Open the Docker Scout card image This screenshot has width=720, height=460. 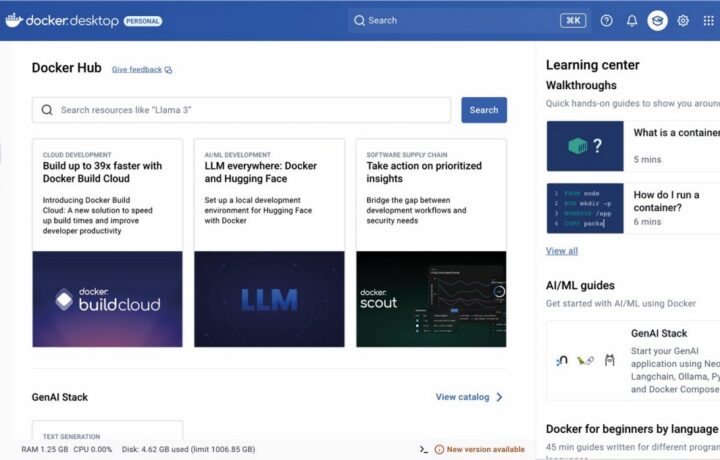pos(431,299)
